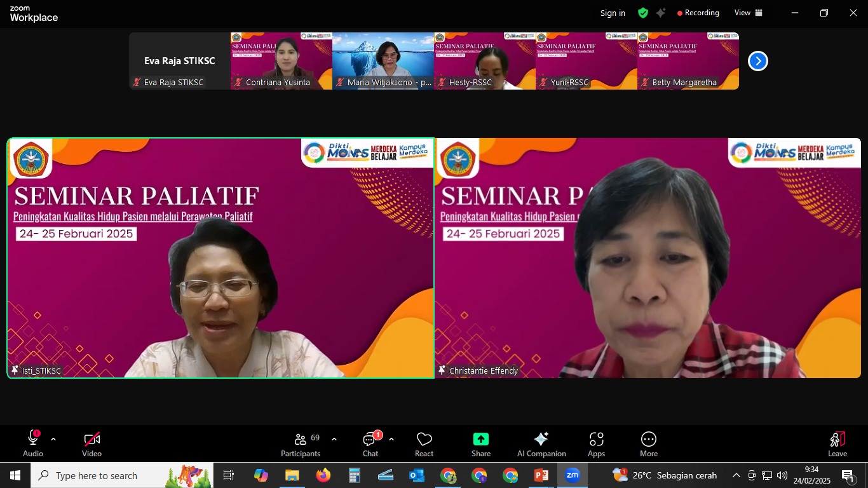The width and height of the screenshot is (868, 488).
Task: Toggle the camera Video button
Action: click(x=92, y=444)
